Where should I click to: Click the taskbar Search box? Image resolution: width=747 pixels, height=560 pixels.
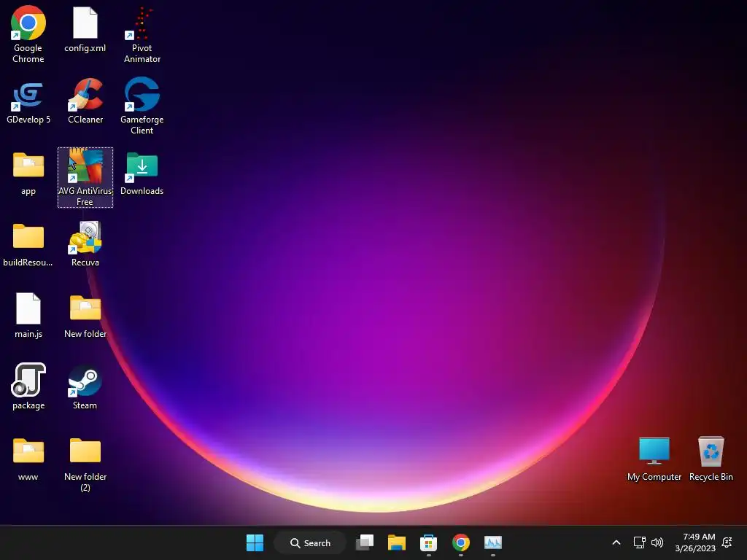310,542
